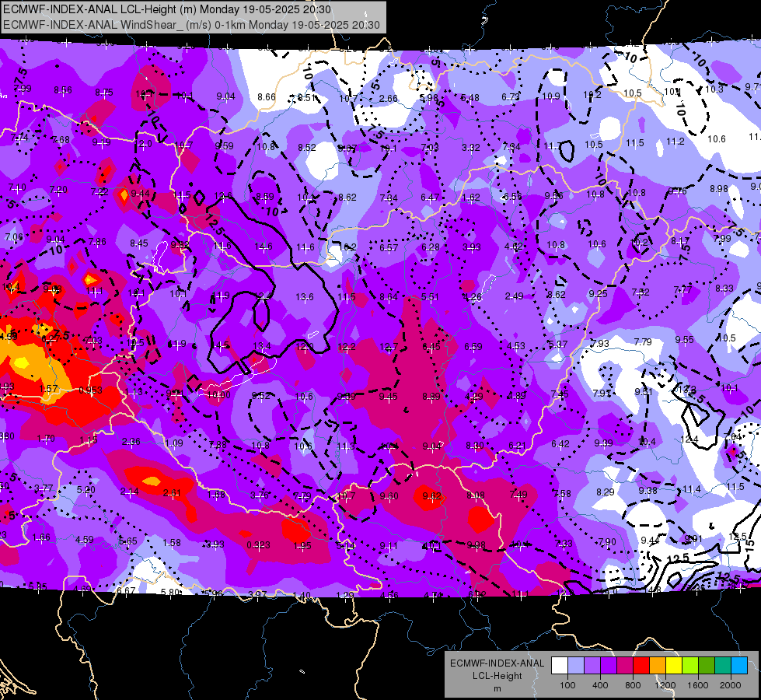Viewport: 761px width, 700px height.
Task: Click the shear value 2.36
Action: click(131, 442)
